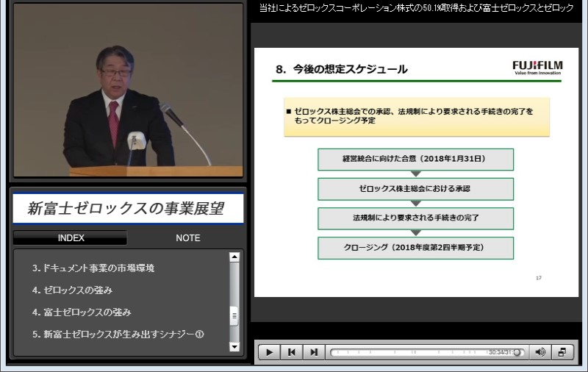Open the INDEX tab
Viewport: 588px width, 372px height.
(71, 237)
